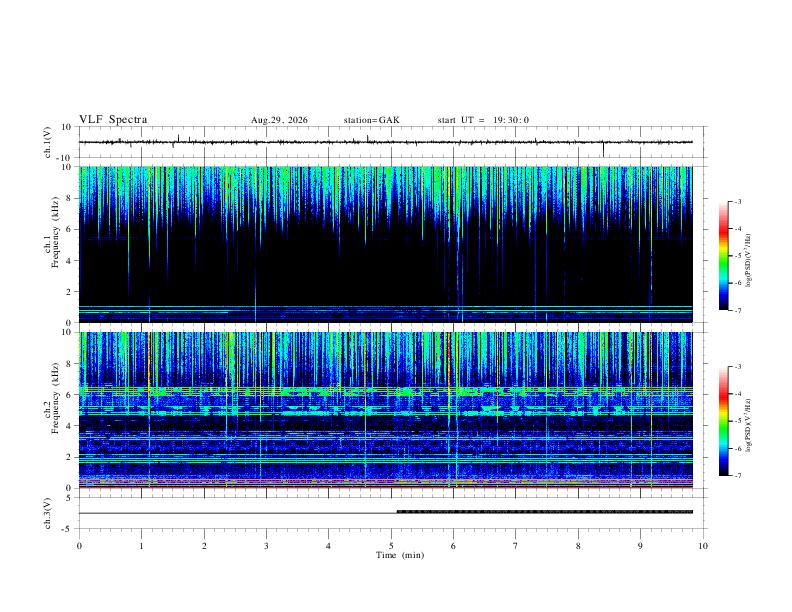
Task: Click the ch.1(V) axis label
Action: pyautogui.click(x=48, y=142)
